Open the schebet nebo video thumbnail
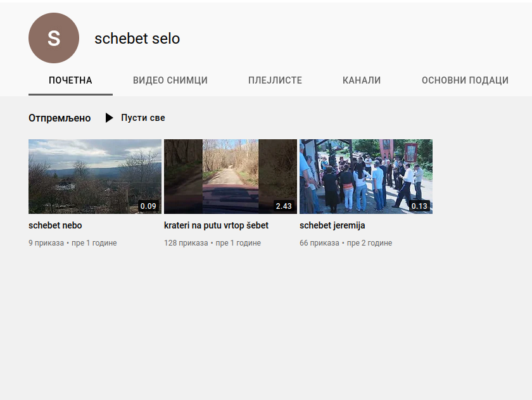 [95, 177]
